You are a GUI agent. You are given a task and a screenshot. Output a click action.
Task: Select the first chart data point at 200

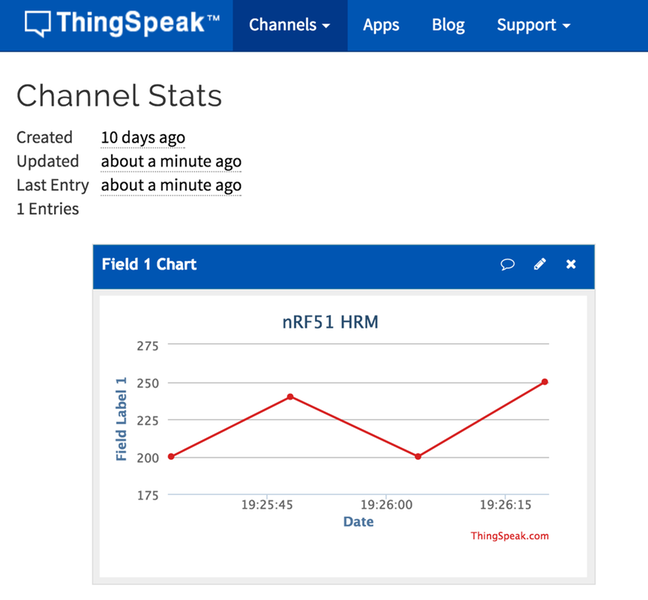(x=171, y=457)
